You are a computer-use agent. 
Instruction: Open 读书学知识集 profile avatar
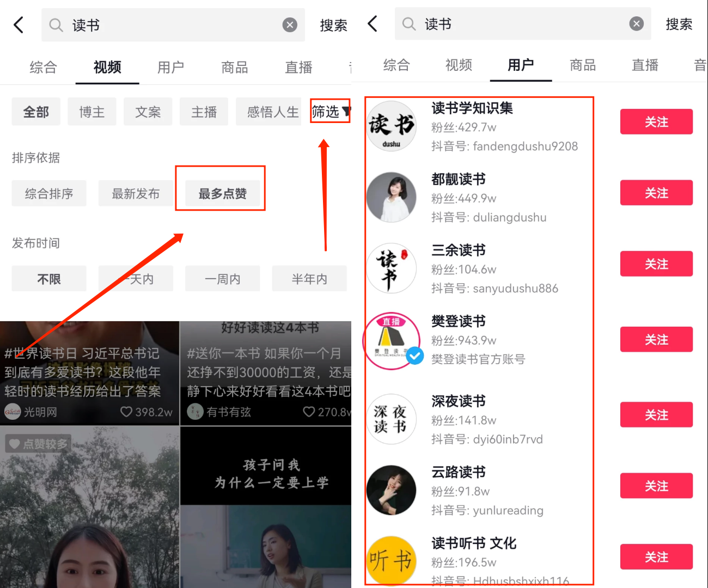coord(391,126)
